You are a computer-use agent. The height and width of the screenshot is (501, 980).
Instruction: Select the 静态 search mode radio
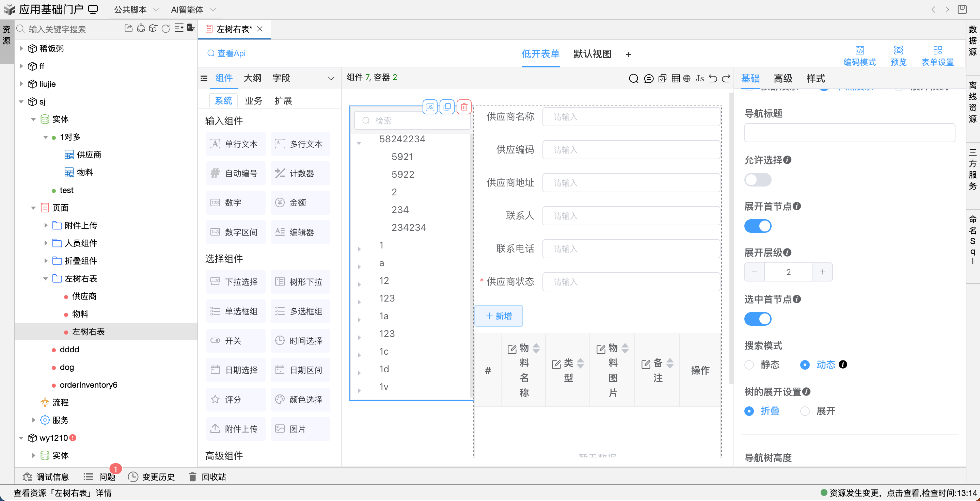pyautogui.click(x=749, y=365)
